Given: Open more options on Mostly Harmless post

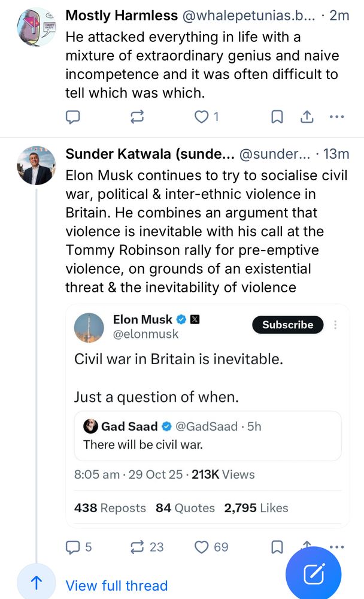Looking at the screenshot, I should 338,117.
